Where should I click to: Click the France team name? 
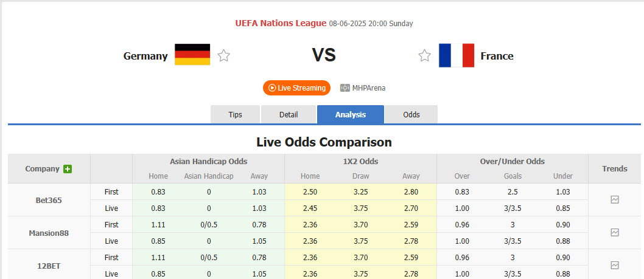coord(497,56)
